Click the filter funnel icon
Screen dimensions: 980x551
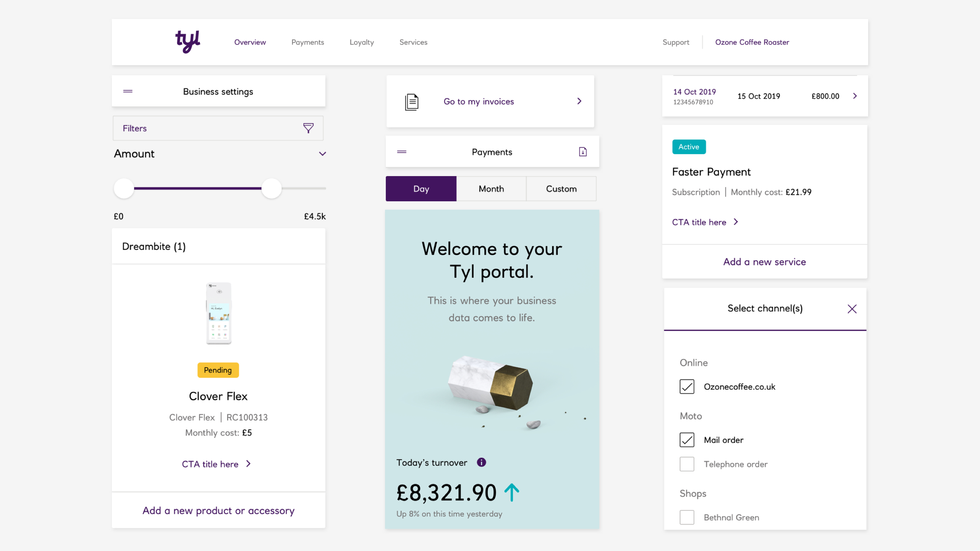pos(308,128)
